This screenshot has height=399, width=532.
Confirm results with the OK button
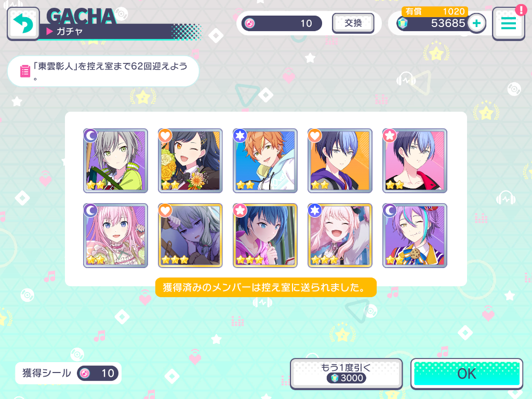click(467, 374)
